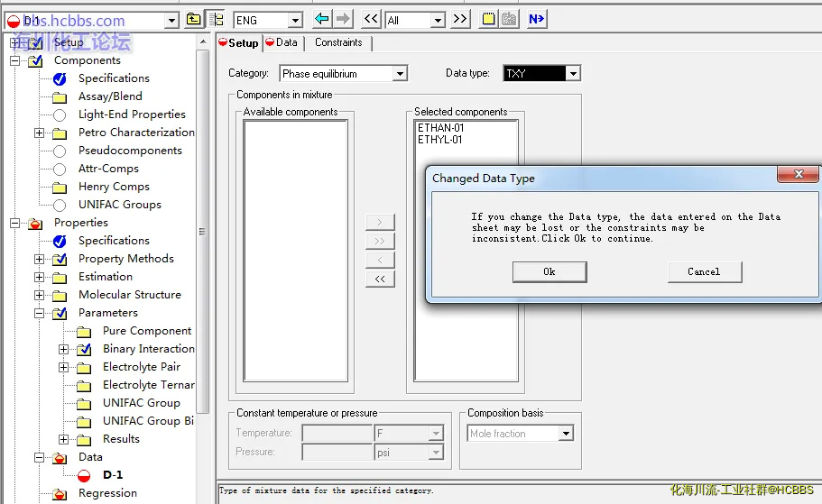Click the Data red folder icon in tree
Image resolution: width=822 pixels, height=504 pixels.
60,458
